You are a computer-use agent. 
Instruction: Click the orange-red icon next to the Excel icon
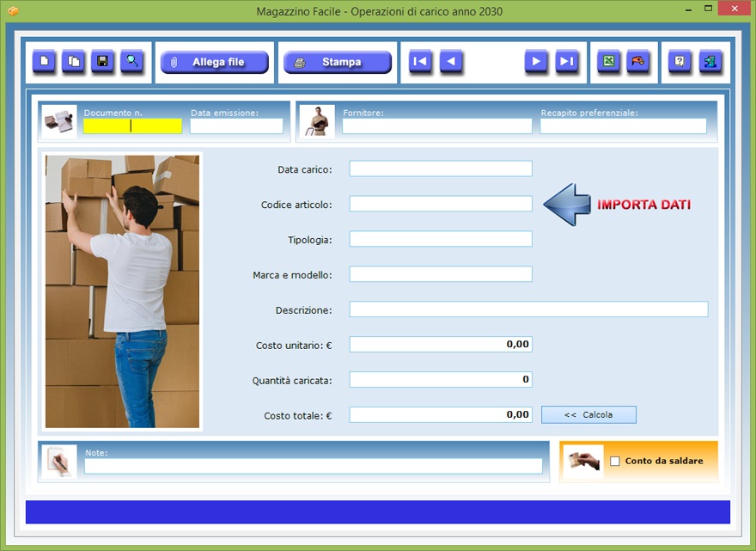pos(637,61)
